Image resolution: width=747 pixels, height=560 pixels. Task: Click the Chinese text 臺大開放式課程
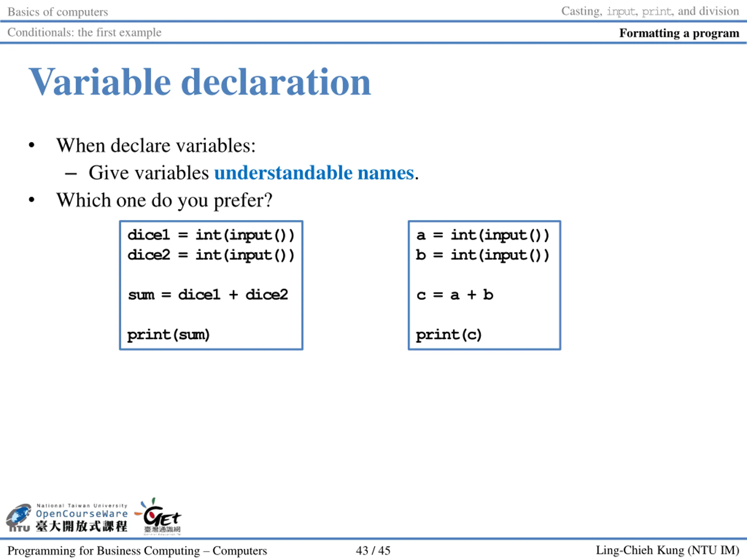point(81,526)
